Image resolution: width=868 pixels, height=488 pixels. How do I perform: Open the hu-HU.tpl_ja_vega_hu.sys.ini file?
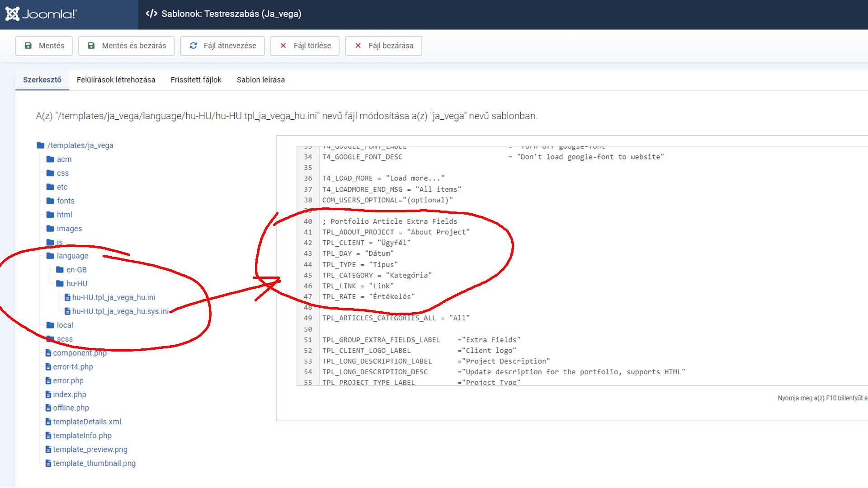tap(120, 311)
